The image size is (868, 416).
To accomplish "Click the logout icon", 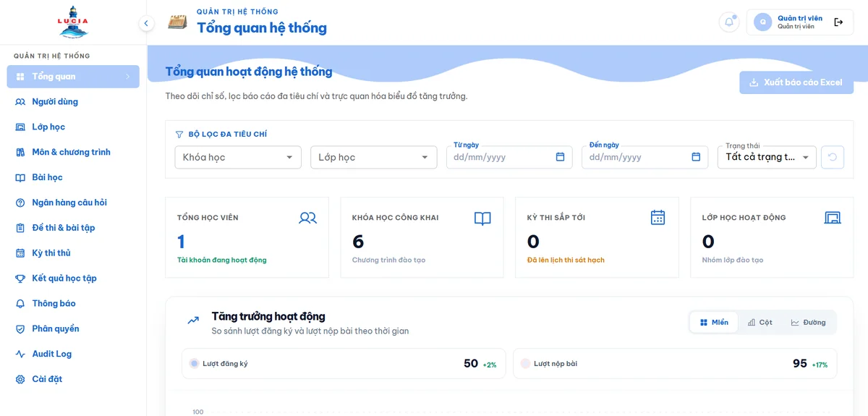I will (838, 22).
